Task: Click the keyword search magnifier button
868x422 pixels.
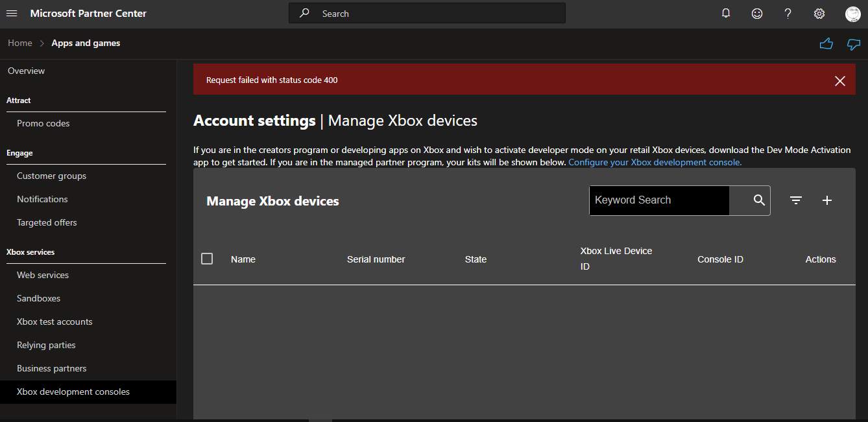Action: pos(759,200)
